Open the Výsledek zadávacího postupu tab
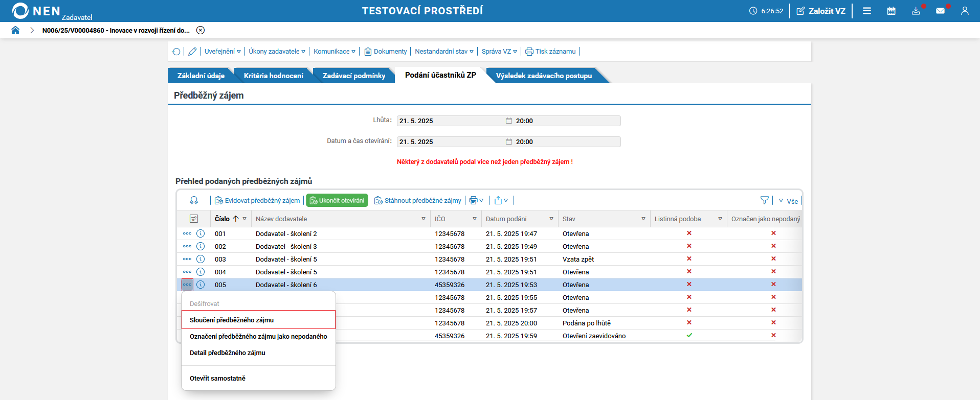This screenshot has width=980, height=400. click(544, 76)
